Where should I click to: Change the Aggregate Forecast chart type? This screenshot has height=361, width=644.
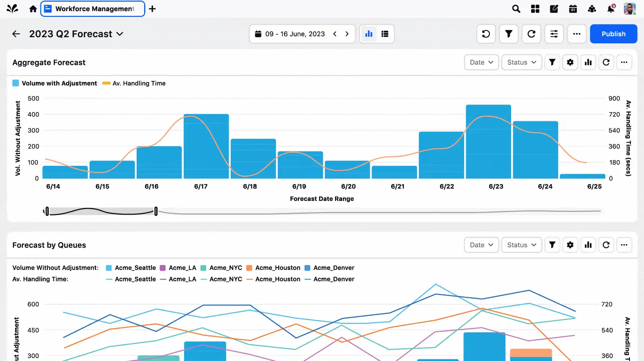click(588, 62)
